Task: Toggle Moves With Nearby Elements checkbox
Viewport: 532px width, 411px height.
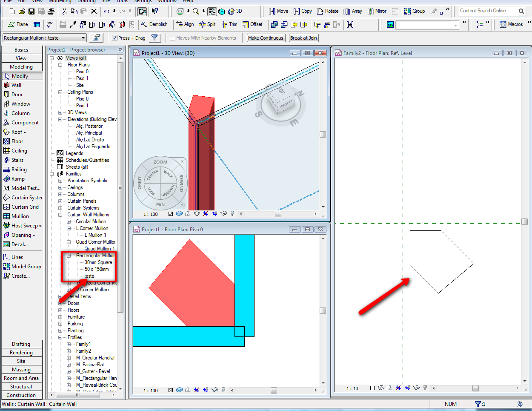Action: (x=173, y=38)
